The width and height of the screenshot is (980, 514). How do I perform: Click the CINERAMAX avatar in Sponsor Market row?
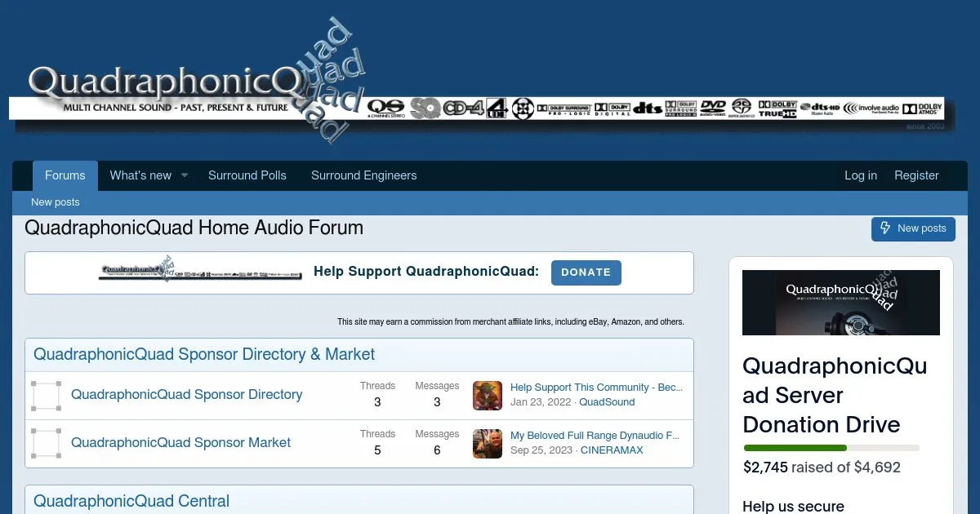(488, 444)
